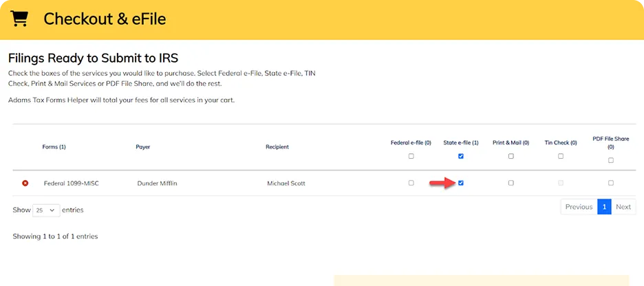644x286 pixels.
Task: Enable Print & Mail for Michael Scott row
Action: [511, 183]
